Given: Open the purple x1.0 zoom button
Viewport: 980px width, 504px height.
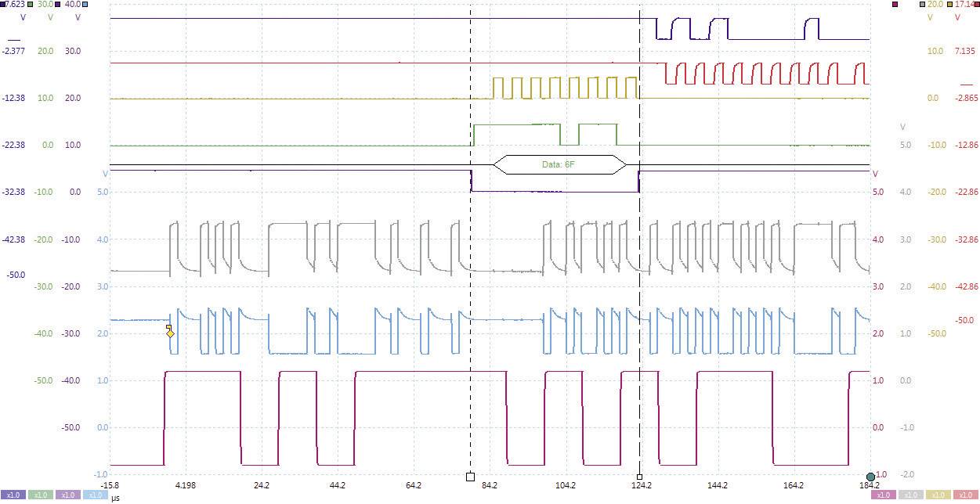Looking at the screenshot, I should point(67,495).
